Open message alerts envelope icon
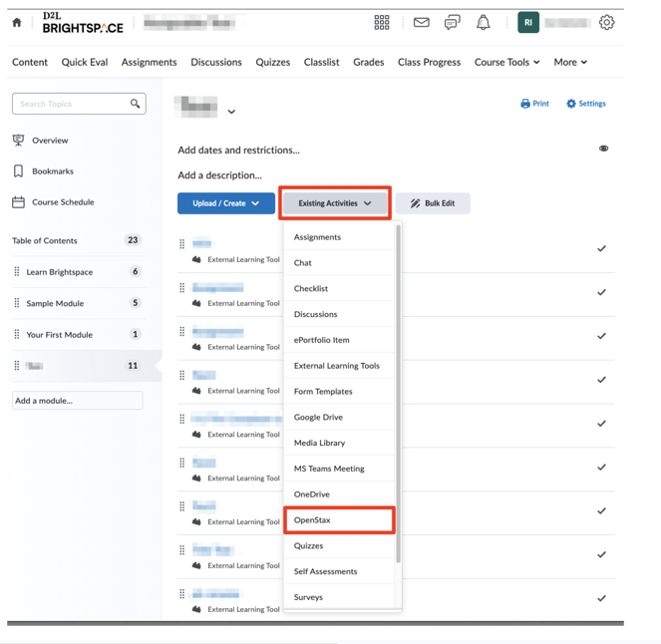661x644 pixels. pos(422,22)
